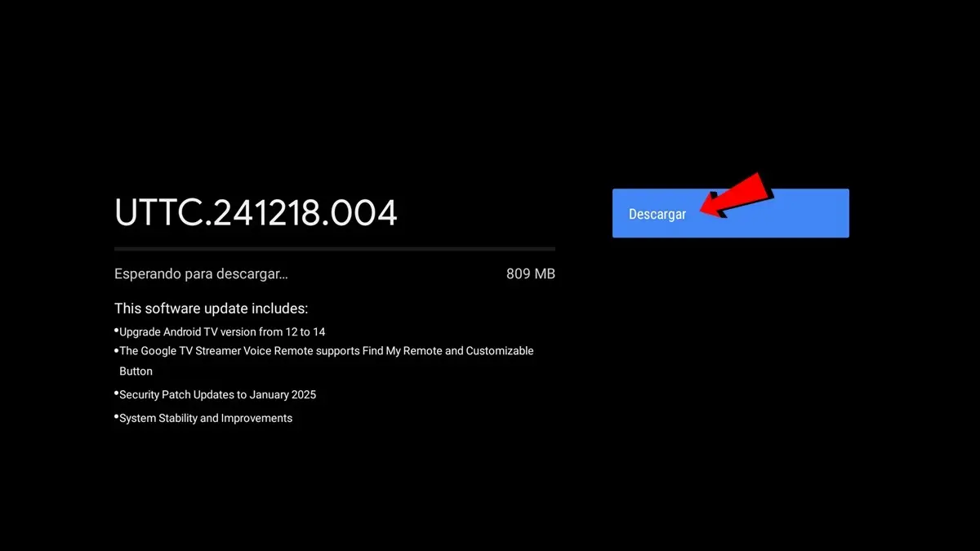Select 'This software update includes:' heading

212,309
